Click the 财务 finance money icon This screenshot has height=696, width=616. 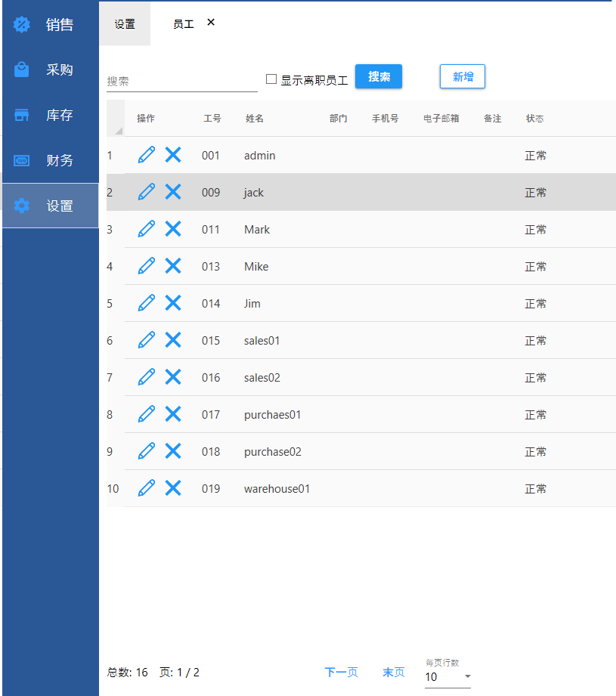pyautogui.click(x=22, y=161)
